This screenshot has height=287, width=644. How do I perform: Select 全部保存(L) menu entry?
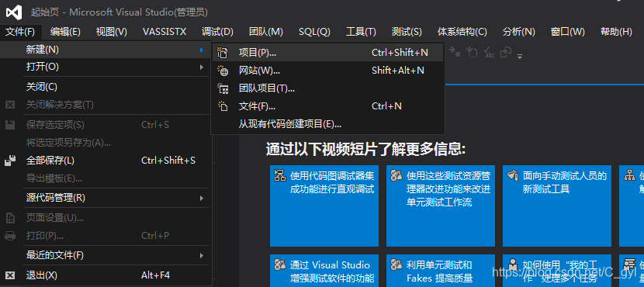[106, 161]
